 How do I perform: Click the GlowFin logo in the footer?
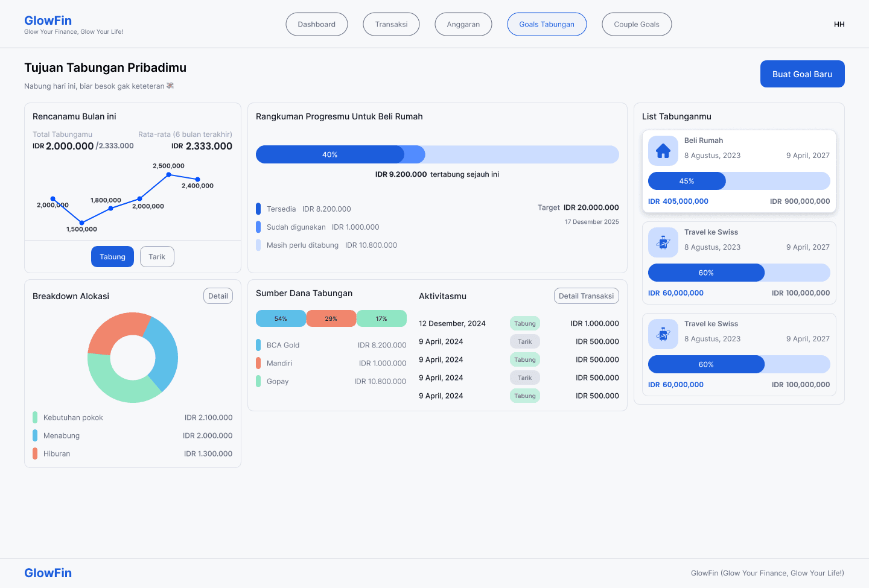click(x=48, y=573)
